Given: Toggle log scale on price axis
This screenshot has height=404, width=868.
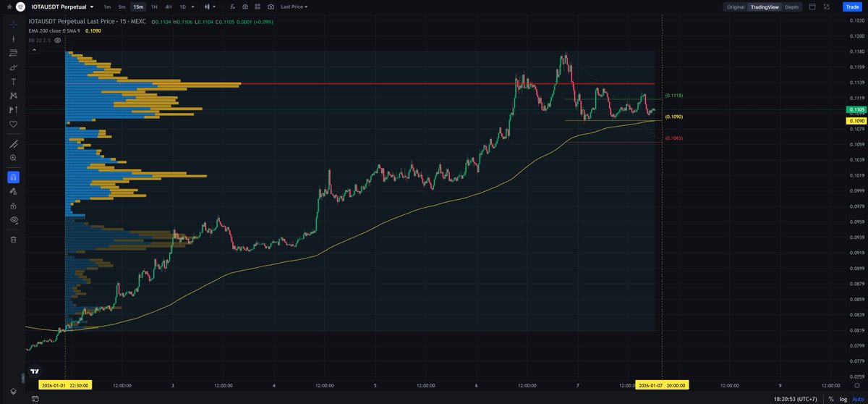Looking at the screenshot, I should (842, 399).
